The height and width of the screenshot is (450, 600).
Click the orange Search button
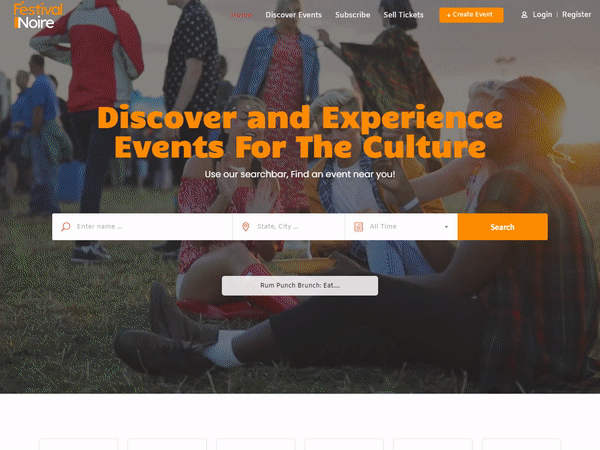pyautogui.click(x=502, y=227)
